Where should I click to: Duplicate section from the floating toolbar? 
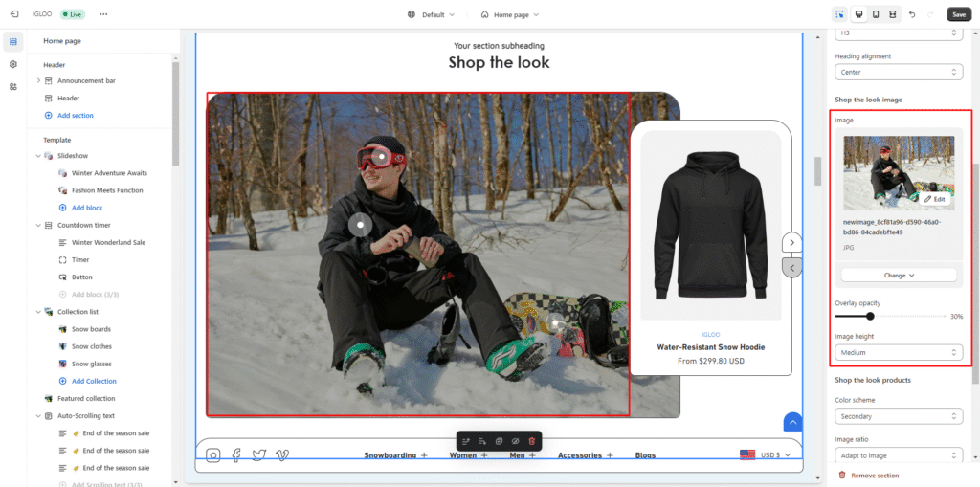[x=499, y=441]
